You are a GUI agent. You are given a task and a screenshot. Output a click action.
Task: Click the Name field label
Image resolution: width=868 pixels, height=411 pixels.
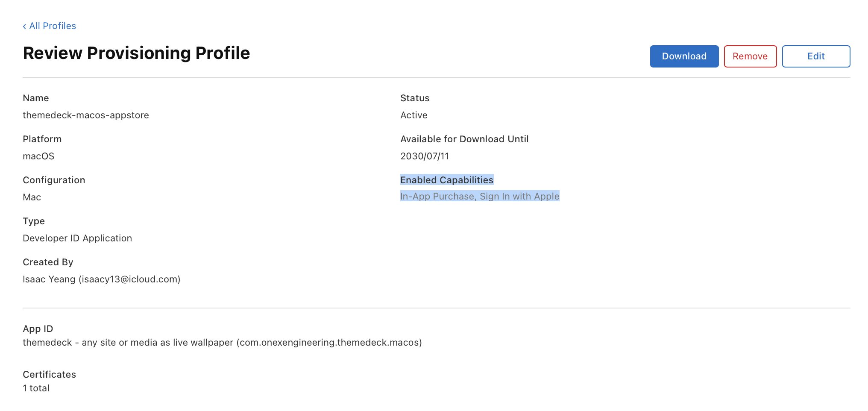(36, 98)
